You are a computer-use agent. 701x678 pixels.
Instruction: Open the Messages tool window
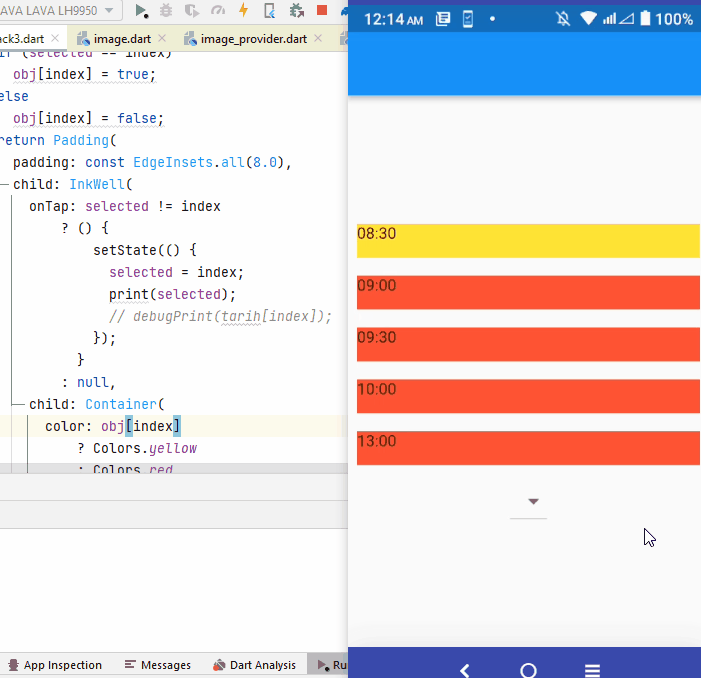[158, 665]
